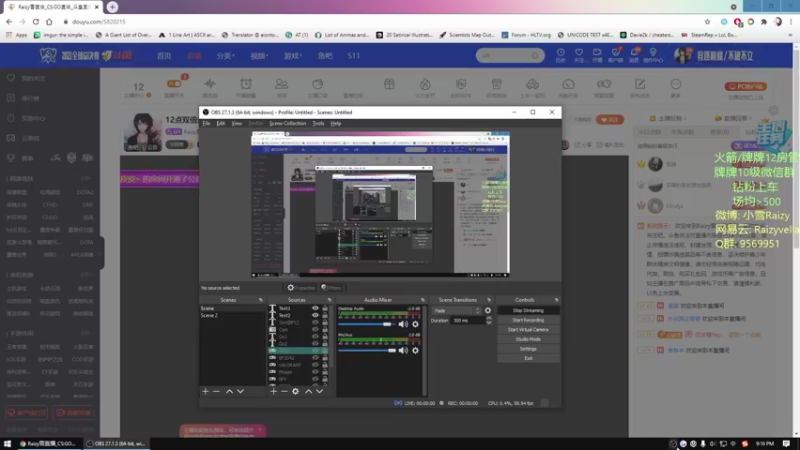Toggle lock on Cam source

[x=324, y=330]
